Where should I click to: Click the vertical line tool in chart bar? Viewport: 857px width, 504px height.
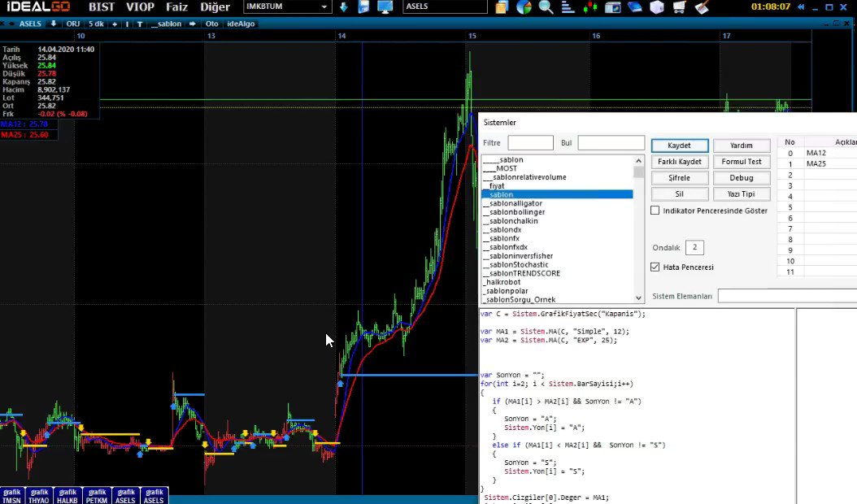127,24
